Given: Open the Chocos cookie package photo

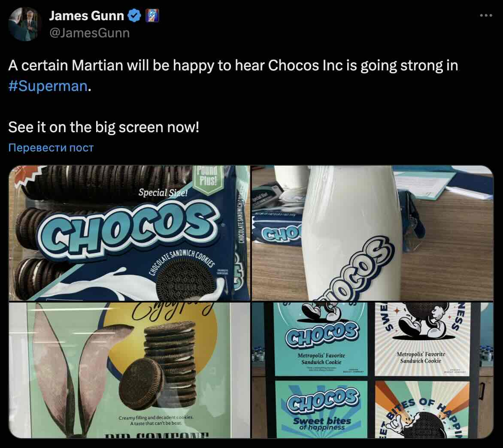Looking at the screenshot, I should point(129,233).
